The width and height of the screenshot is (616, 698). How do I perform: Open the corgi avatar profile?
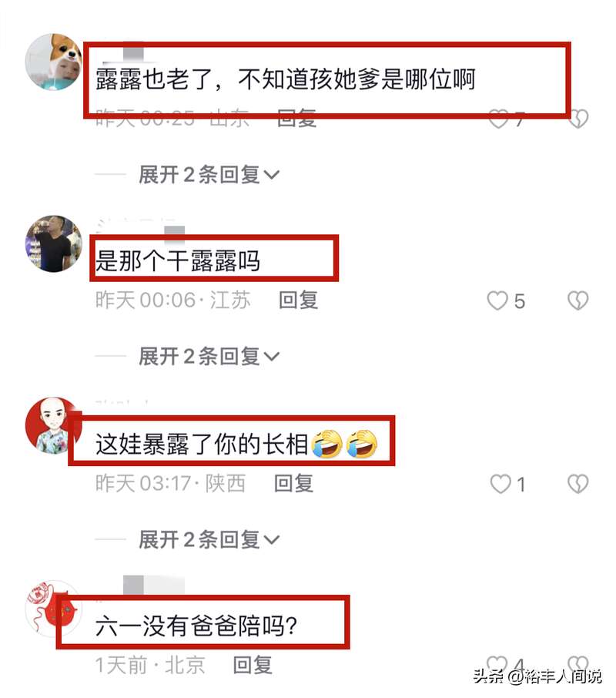point(53,62)
